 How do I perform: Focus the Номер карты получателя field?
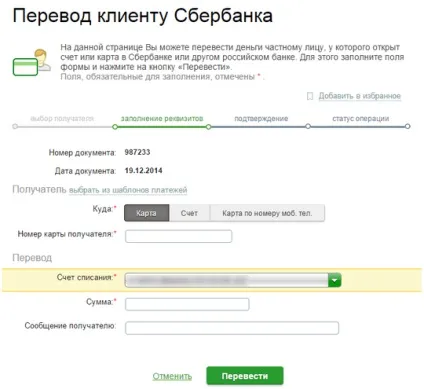coord(178,236)
